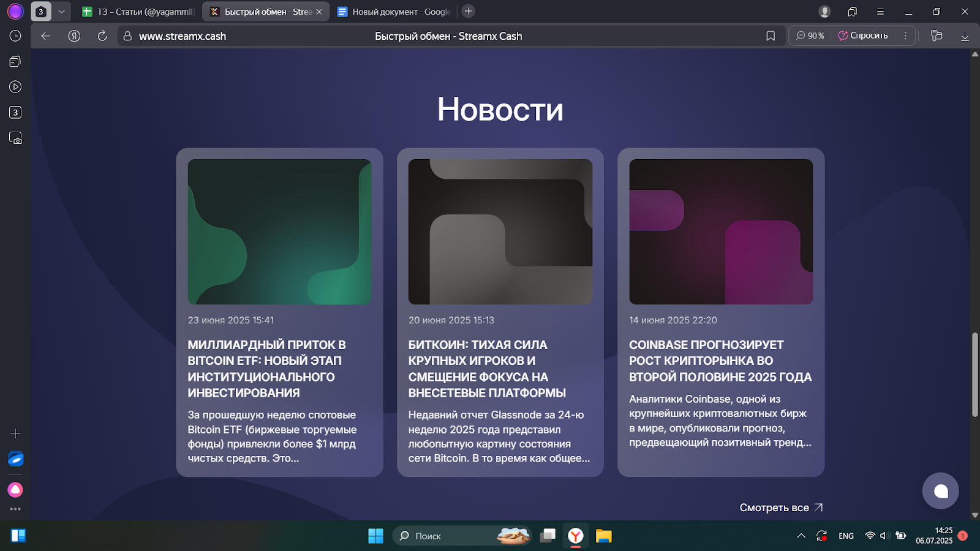The height and width of the screenshot is (551, 980).
Task: Switch to the Новый документ Google tab
Action: pyautogui.click(x=395, y=12)
